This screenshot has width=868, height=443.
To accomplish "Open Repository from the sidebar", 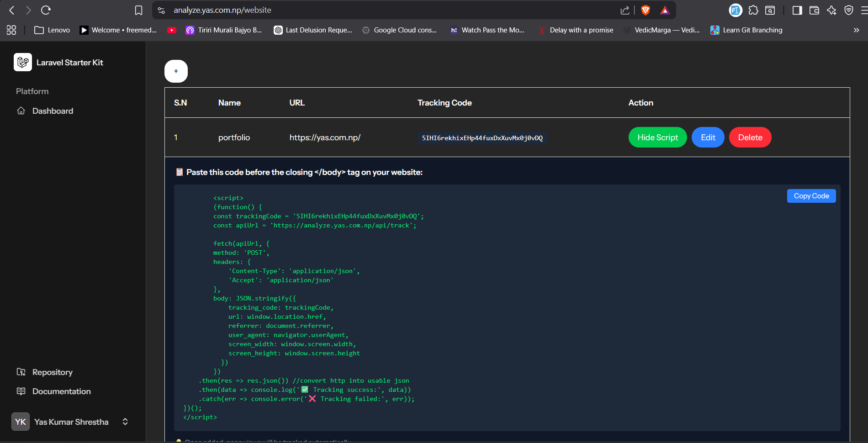I will click(52, 372).
